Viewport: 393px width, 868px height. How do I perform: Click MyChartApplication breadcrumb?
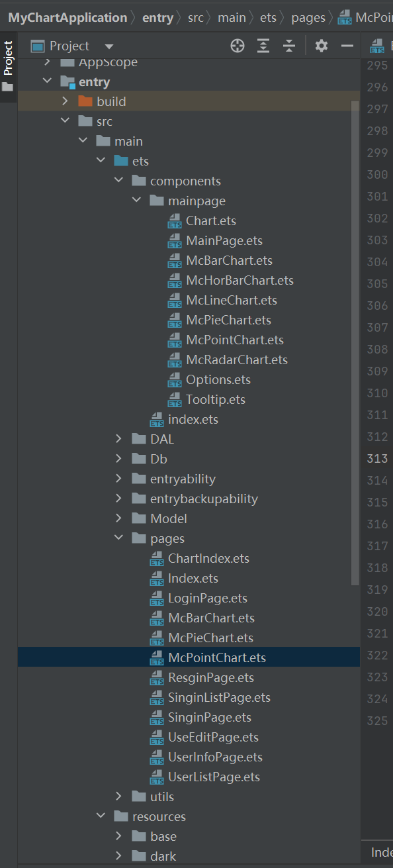coord(67,18)
